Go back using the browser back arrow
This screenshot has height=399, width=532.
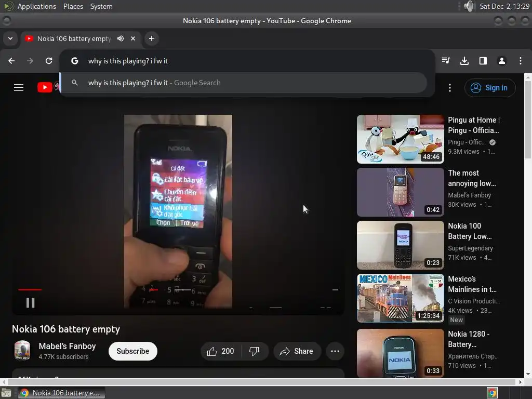click(11, 61)
